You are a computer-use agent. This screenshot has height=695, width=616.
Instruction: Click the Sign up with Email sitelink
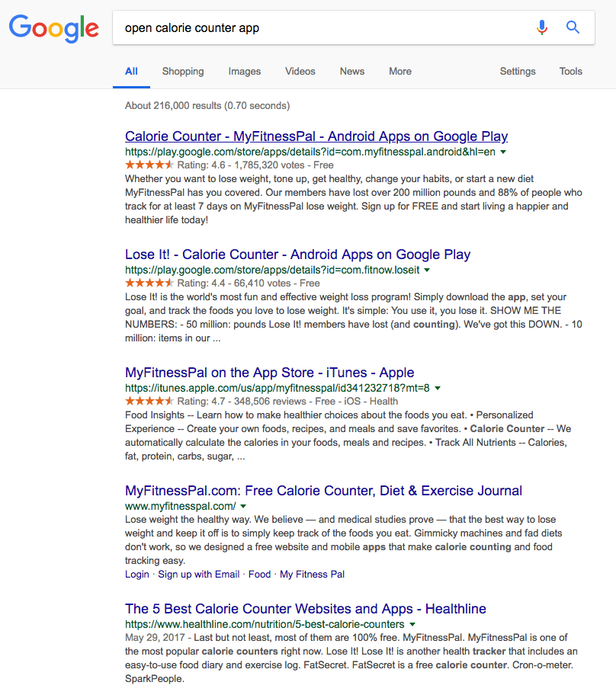pyautogui.click(x=199, y=574)
